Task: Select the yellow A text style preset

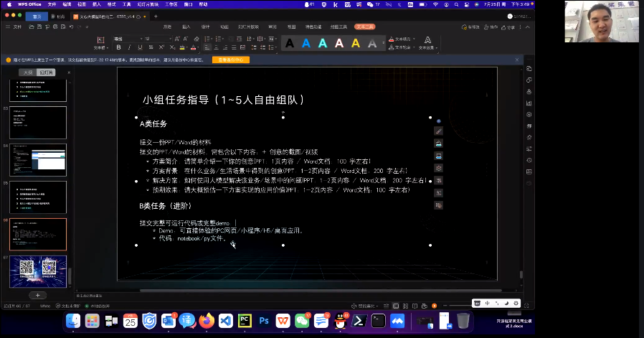Action: tap(356, 44)
